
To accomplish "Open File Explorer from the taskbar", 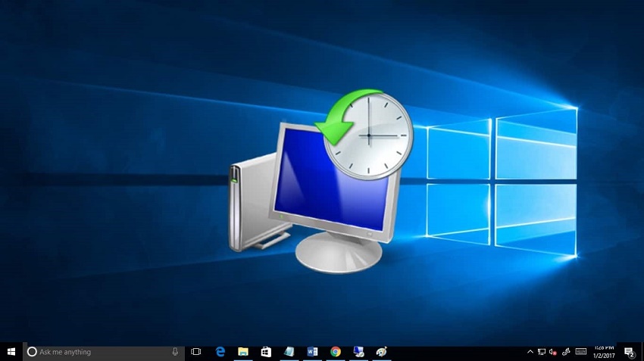I will coord(243,352).
